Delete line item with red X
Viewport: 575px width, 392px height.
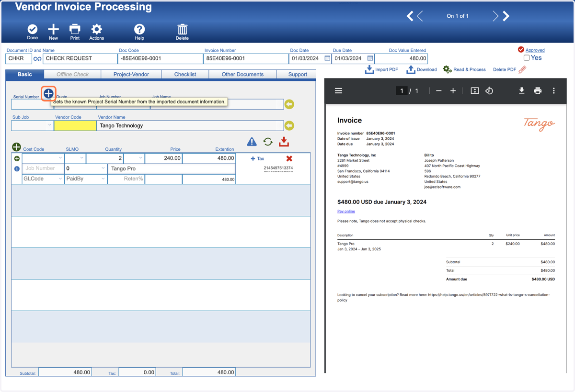289,158
